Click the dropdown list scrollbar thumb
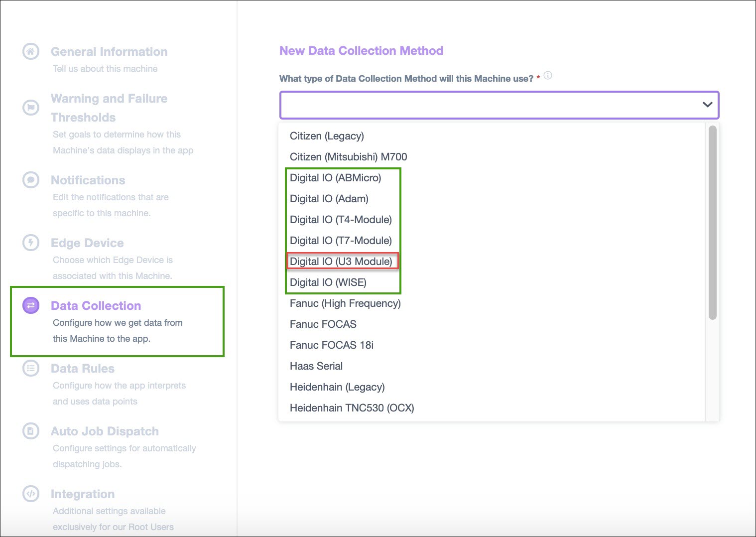Image resolution: width=756 pixels, height=537 pixels. 712,222
